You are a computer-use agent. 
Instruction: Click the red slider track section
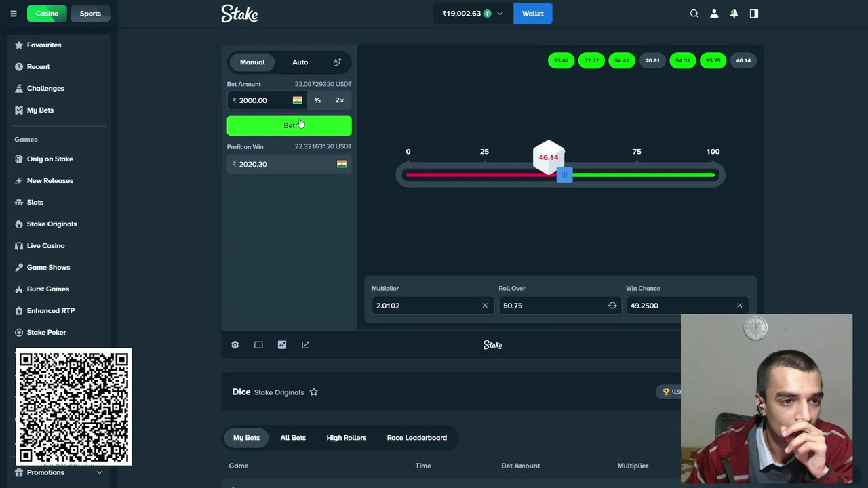pyautogui.click(x=481, y=175)
